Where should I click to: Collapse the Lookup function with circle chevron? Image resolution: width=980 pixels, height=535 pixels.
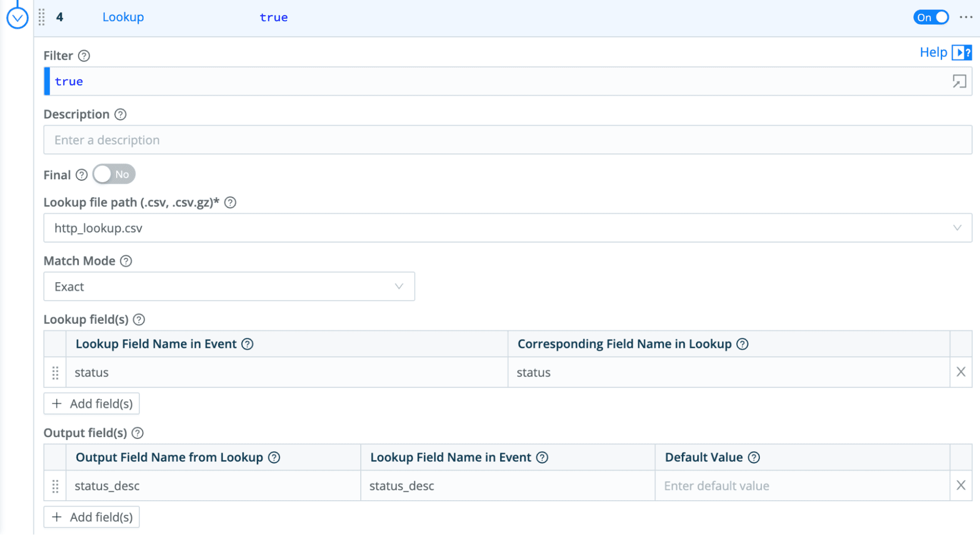[x=17, y=19]
